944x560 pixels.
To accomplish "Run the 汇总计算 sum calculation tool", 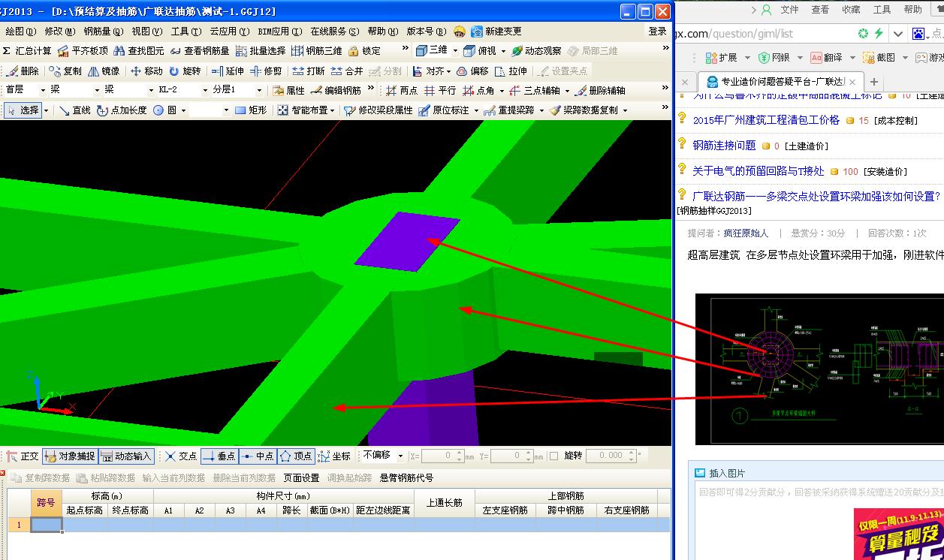I will [x=27, y=51].
